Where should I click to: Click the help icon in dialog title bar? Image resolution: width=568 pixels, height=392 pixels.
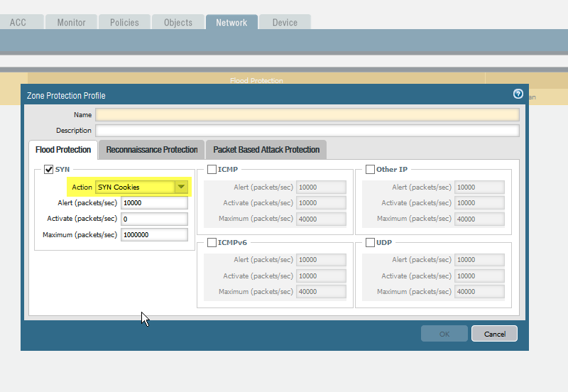(x=518, y=94)
